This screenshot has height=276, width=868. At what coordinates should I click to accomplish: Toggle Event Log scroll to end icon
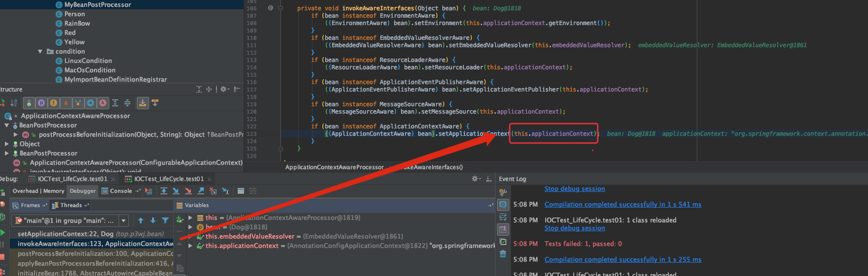tap(503, 229)
